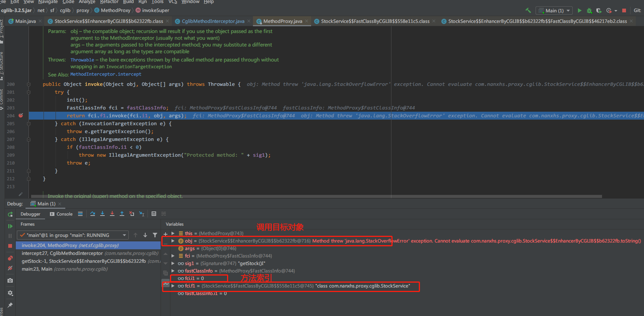The width and height of the screenshot is (644, 316).
Task: Take a thread dump with the camera icon
Action: (x=10, y=280)
